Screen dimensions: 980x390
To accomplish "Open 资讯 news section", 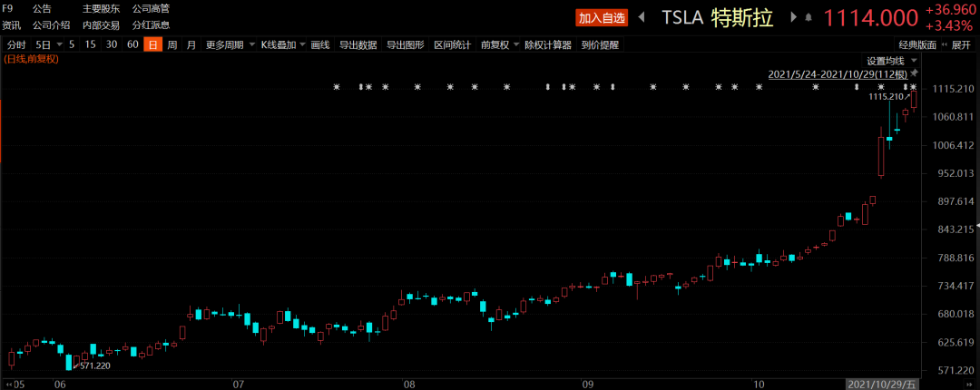I will [x=11, y=25].
